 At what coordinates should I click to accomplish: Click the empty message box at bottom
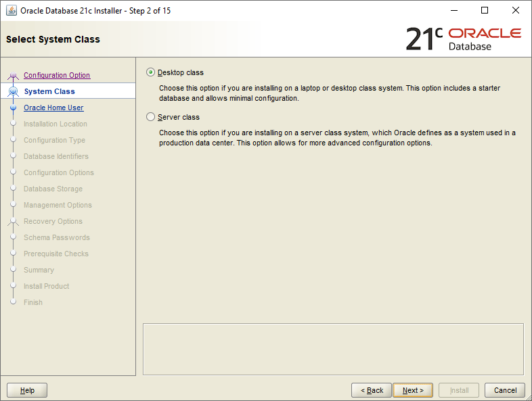point(333,349)
